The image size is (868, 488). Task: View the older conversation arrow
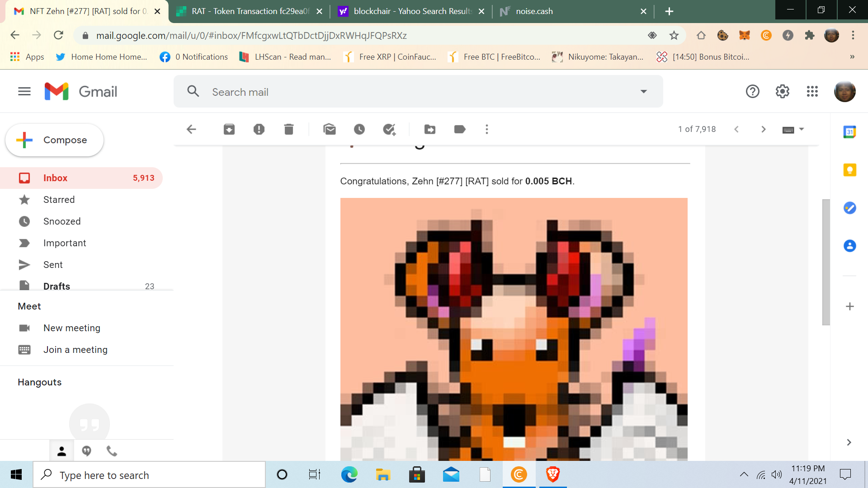764,130
